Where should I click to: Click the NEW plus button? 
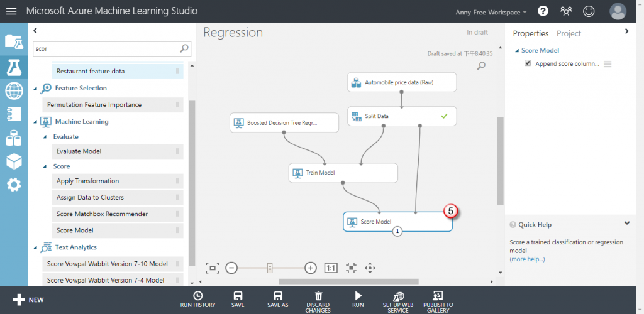point(28,300)
